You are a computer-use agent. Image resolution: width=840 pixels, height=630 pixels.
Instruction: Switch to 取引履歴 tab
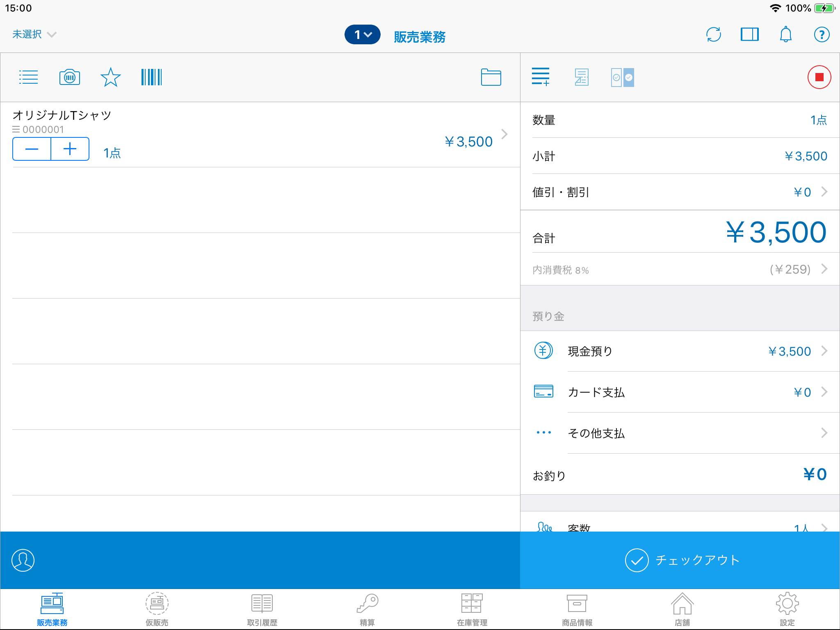coord(262,609)
